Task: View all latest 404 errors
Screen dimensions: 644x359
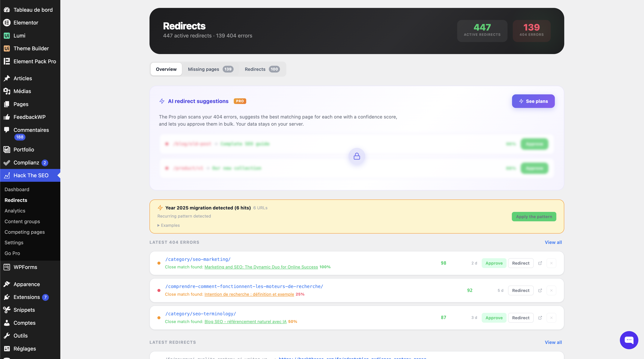Action: 553,242
